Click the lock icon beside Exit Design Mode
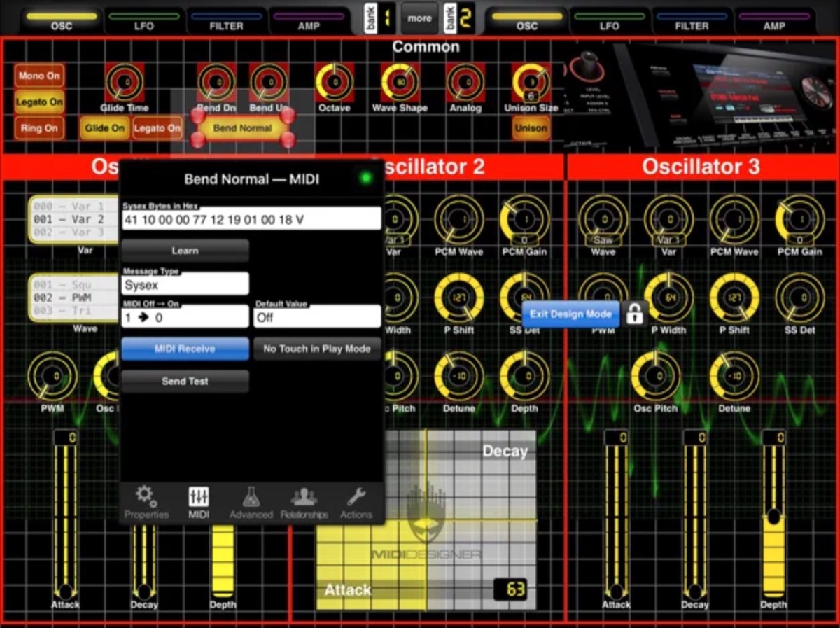This screenshot has width=840, height=628. [x=635, y=314]
